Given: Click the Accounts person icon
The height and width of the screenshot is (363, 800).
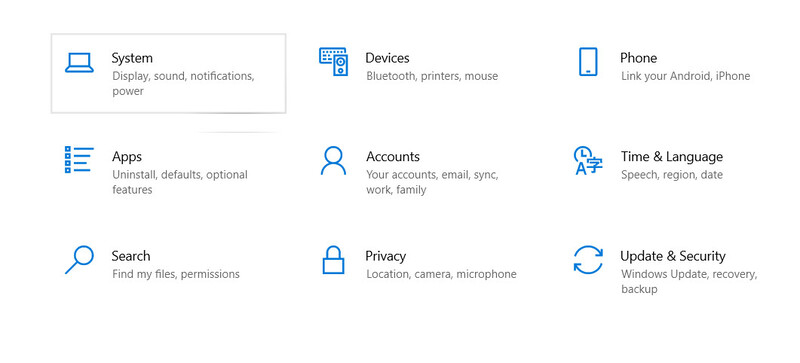Looking at the screenshot, I should point(333,161).
